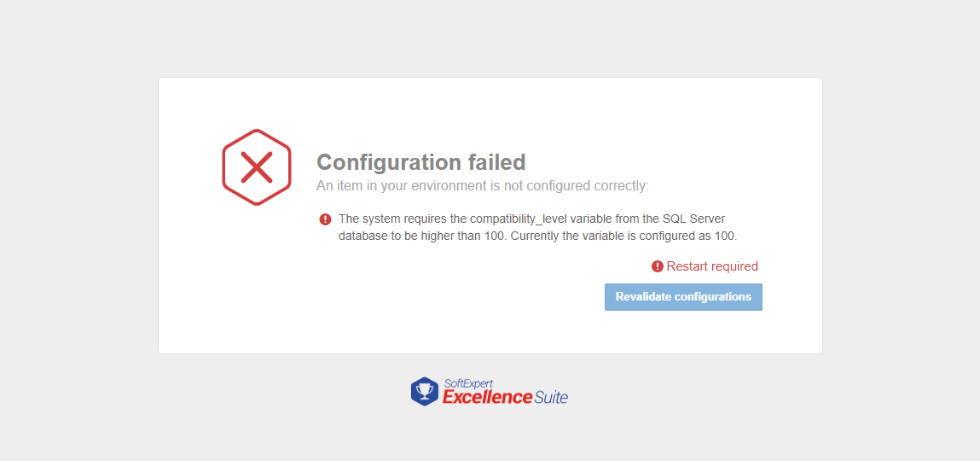Viewport: 980px width, 461px height.
Task: Click the red exclamation icon beside the compatibility_level message
Action: tap(325, 219)
